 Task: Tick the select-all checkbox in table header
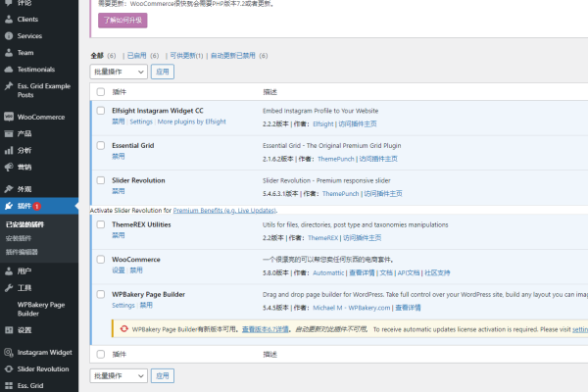click(x=101, y=91)
